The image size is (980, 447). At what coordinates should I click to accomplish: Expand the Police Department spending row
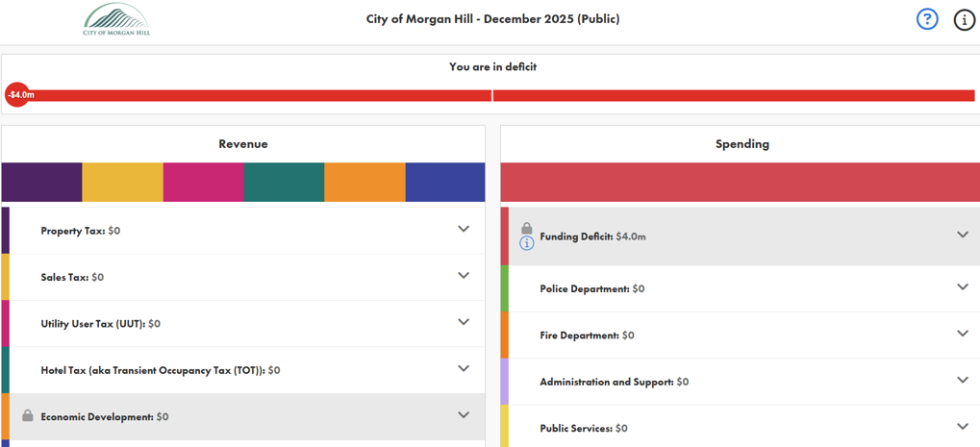(962, 287)
